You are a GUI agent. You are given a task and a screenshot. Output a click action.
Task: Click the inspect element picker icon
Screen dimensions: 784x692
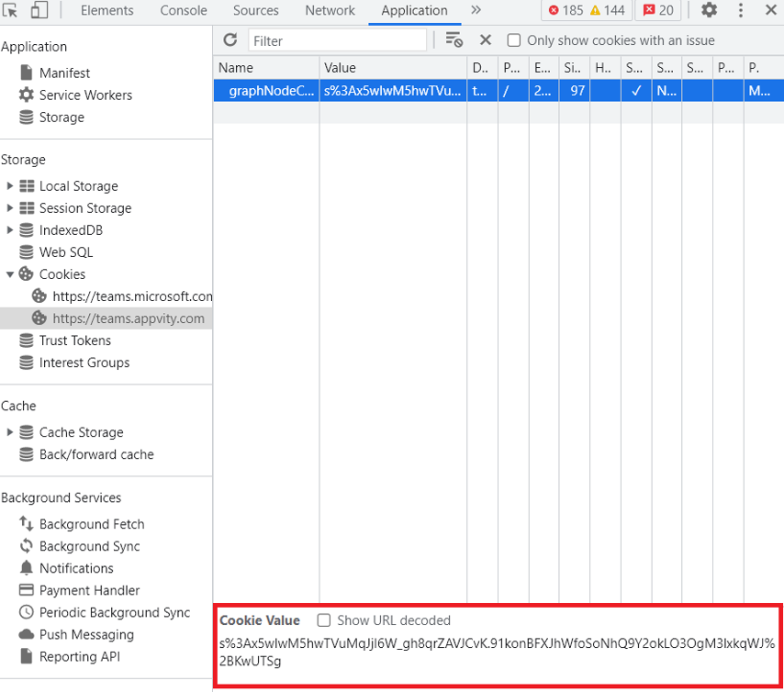pyautogui.click(x=12, y=11)
